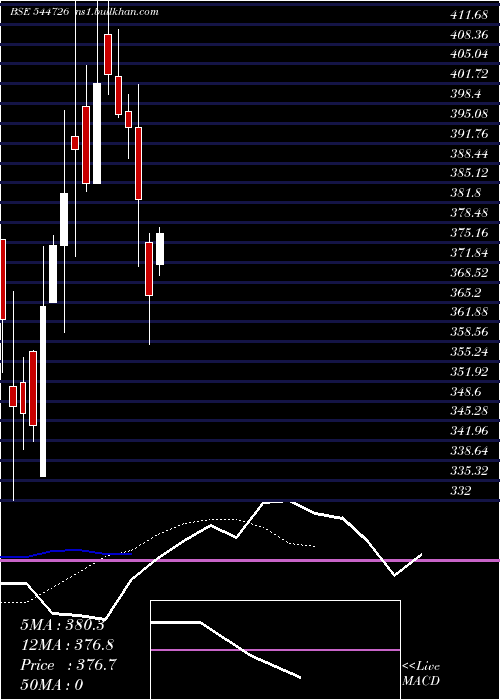Screen dimensions: 500x700
Task: Click the 348.6 price axis label
Action: pos(465,391)
